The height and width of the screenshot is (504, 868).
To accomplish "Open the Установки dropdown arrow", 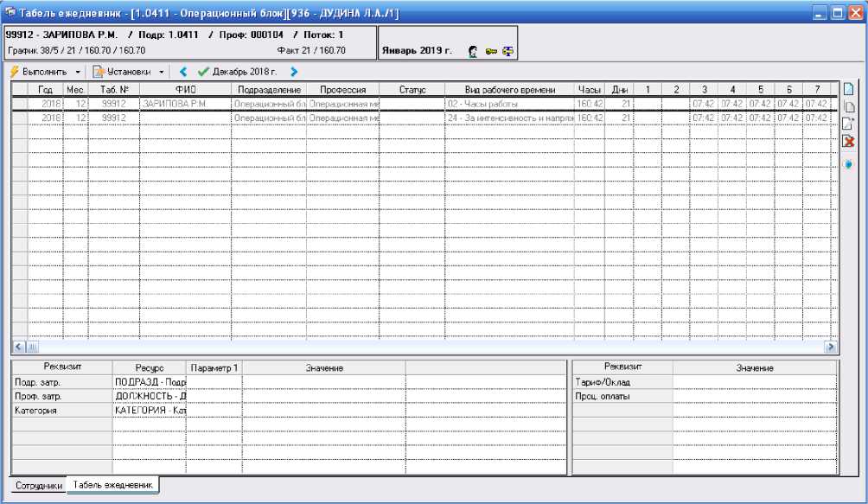I will point(161,72).
